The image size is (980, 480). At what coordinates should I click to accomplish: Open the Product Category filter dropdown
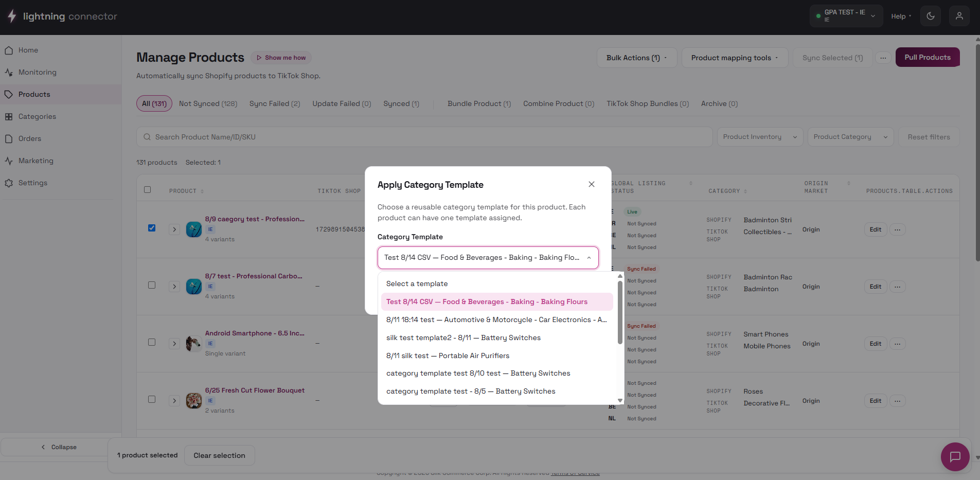tap(851, 137)
